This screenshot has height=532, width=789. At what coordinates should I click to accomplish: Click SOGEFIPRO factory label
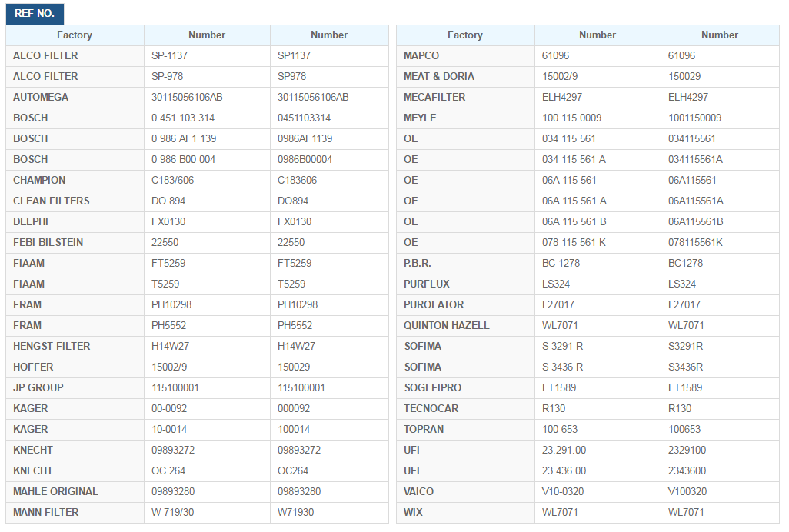point(433,387)
